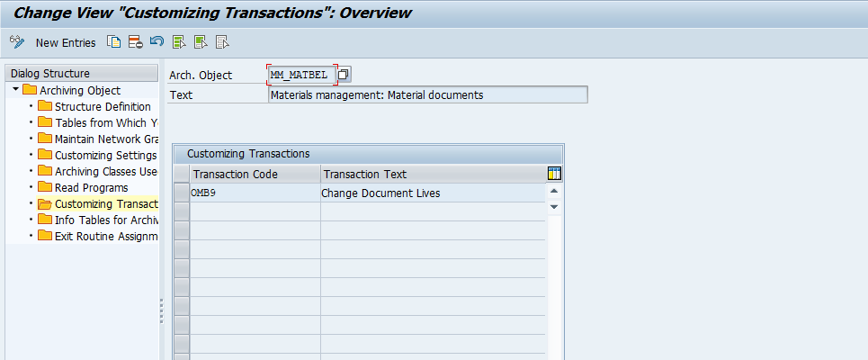868x360 pixels.
Task: Click the Copy As icon in toolbar
Action: (114, 42)
